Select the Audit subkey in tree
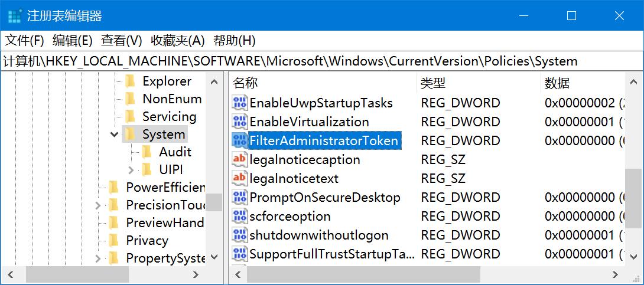The height and width of the screenshot is (285, 644). [x=175, y=152]
